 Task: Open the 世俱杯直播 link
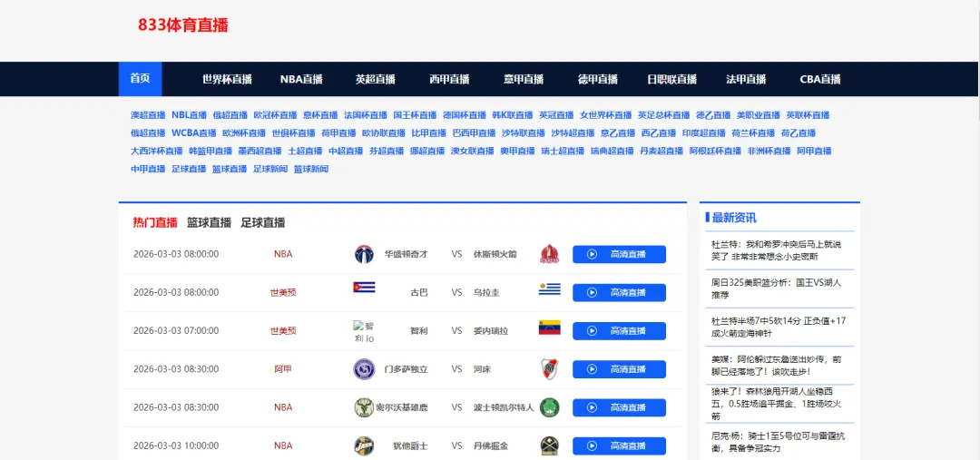tap(294, 133)
